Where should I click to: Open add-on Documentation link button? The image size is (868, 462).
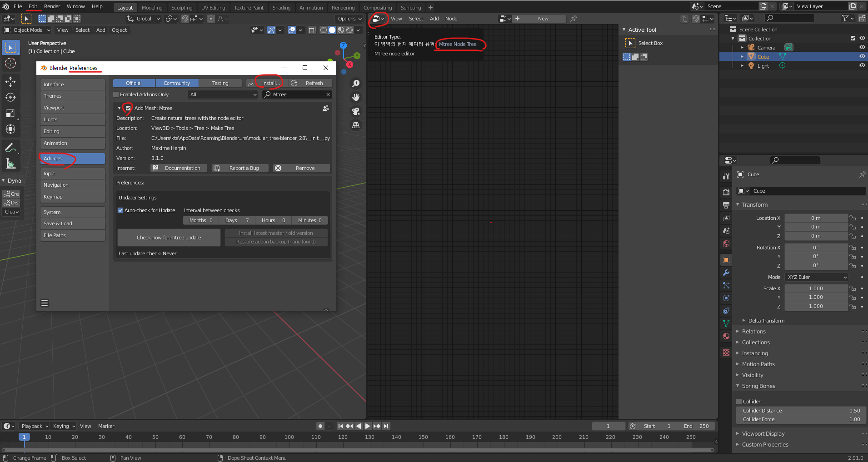[x=179, y=168]
